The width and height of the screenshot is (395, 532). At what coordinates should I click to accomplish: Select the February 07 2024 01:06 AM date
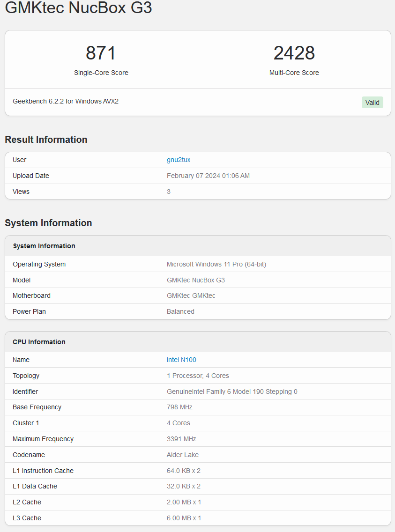pyautogui.click(x=208, y=176)
